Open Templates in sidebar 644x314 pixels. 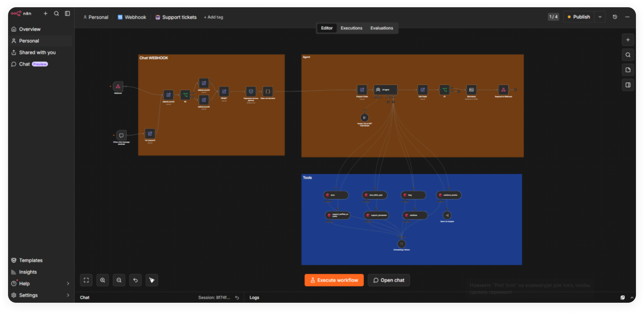click(41, 260)
